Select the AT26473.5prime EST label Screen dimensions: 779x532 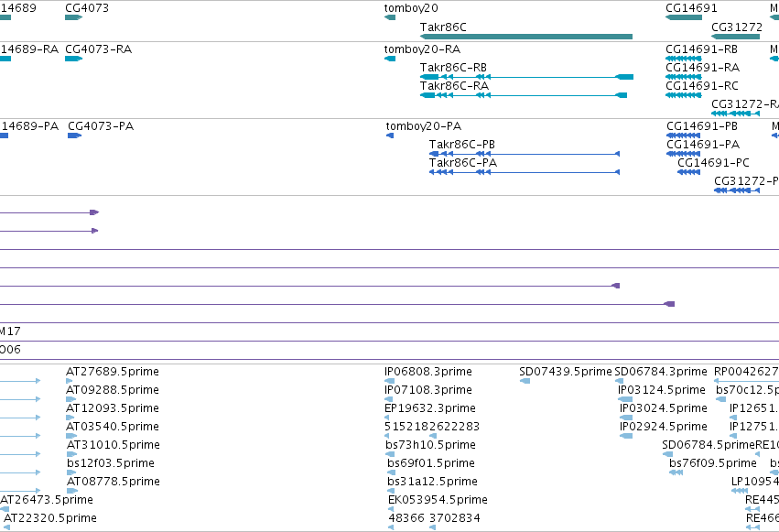[x=47, y=500]
